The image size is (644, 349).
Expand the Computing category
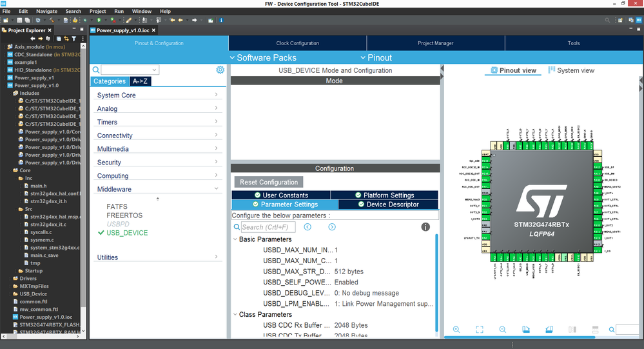coord(158,175)
